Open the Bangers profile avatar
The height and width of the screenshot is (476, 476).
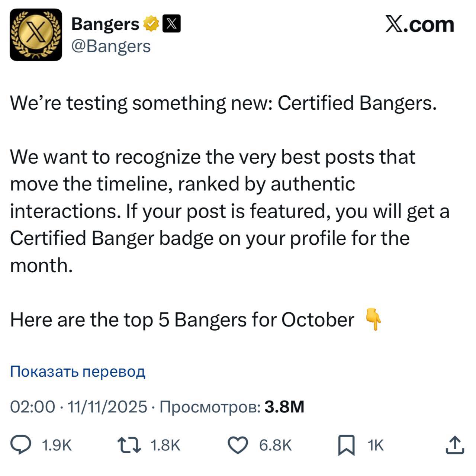36,35
